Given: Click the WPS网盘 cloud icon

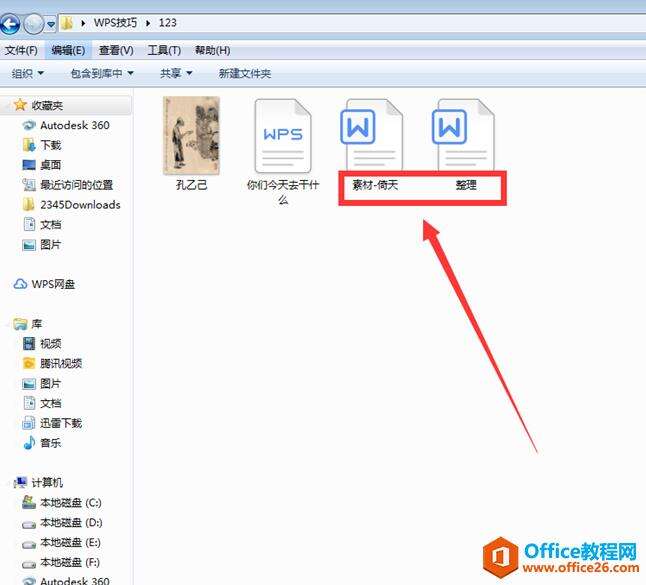Looking at the screenshot, I should (20, 284).
